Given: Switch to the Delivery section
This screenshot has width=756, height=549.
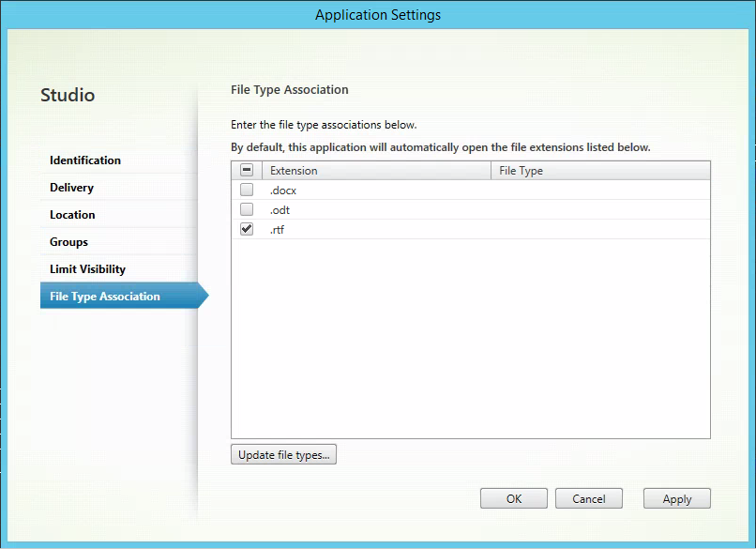Looking at the screenshot, I should (72, 188).
